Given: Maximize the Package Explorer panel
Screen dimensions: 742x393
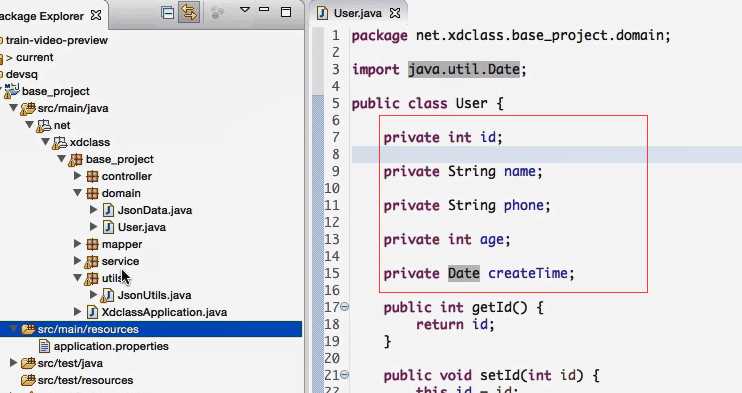Looking at the screenshot, I should 286,12.
